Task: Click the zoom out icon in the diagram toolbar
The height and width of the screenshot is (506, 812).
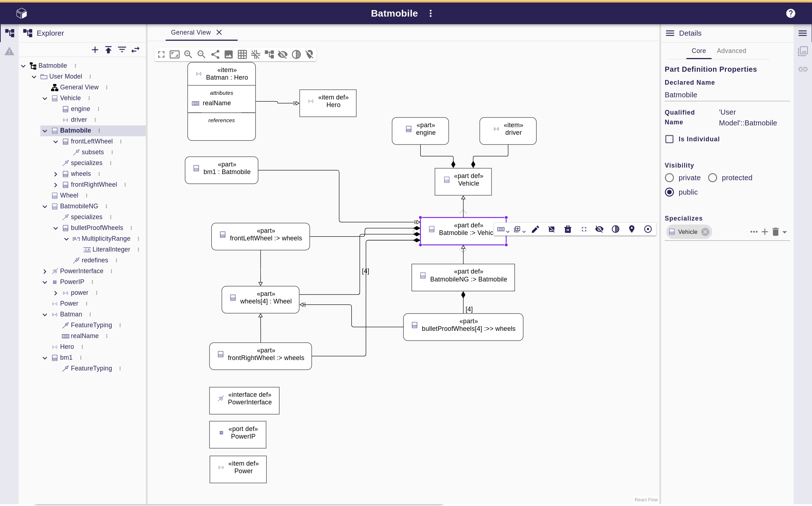Action: 201,54
